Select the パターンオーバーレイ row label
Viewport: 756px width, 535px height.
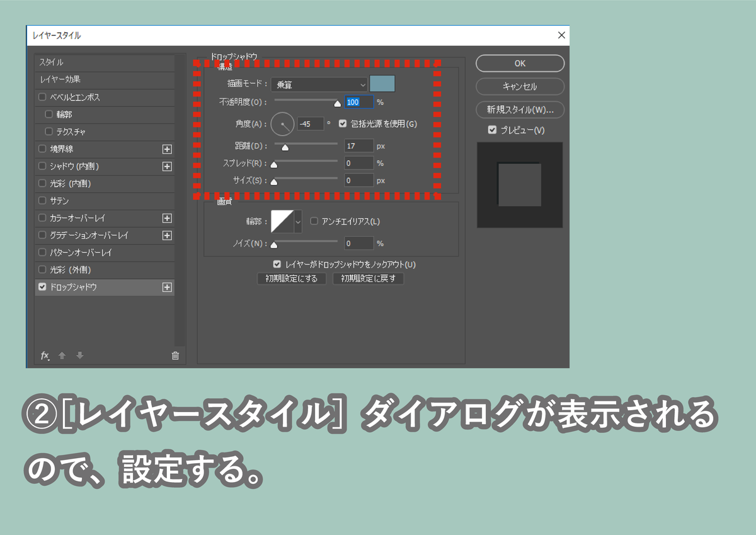[x=81, y=252]
